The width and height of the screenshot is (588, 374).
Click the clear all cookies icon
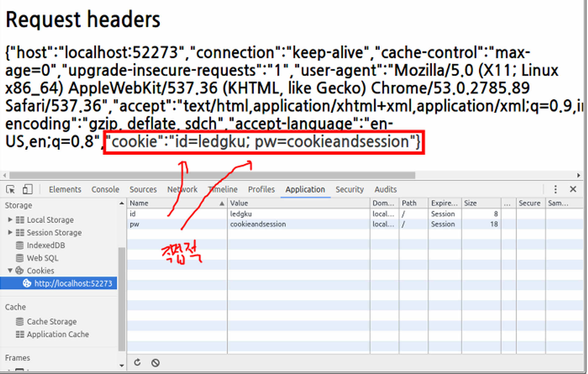pos(155,363)
